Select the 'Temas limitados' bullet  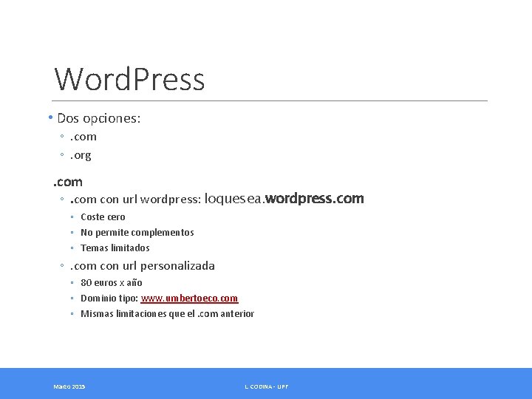115,248
